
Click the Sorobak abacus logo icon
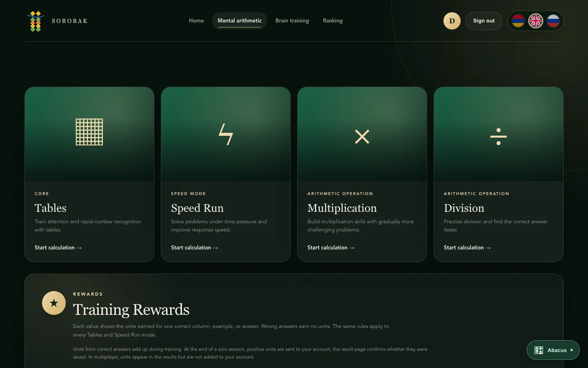coord(36,21)
